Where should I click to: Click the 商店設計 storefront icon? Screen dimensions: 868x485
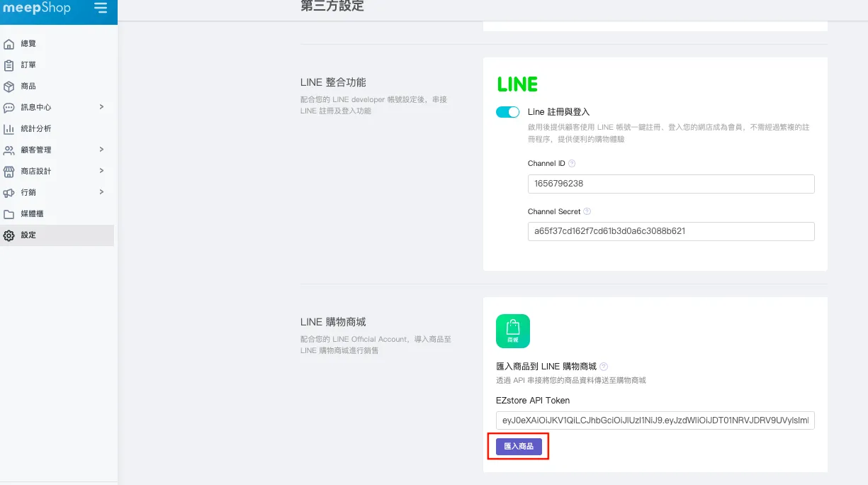[x=9, y=172]
